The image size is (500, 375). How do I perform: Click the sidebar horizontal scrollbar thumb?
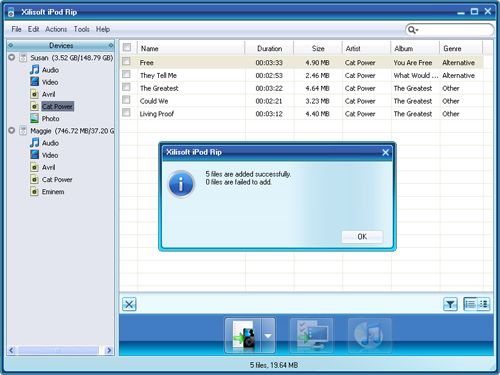[58, 350]
